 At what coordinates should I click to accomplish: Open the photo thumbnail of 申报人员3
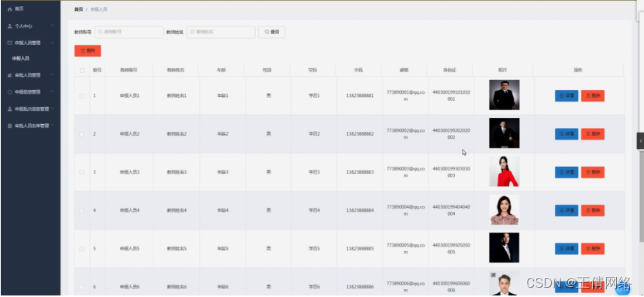(504, 171)
